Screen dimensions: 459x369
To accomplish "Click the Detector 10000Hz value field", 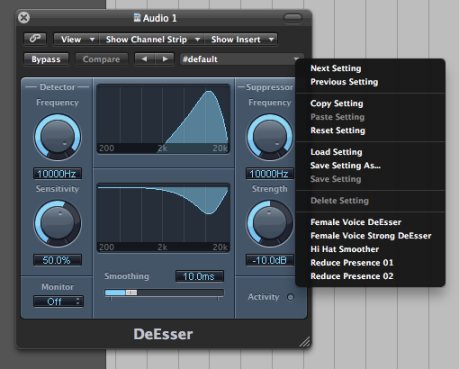I will [57, 173].
